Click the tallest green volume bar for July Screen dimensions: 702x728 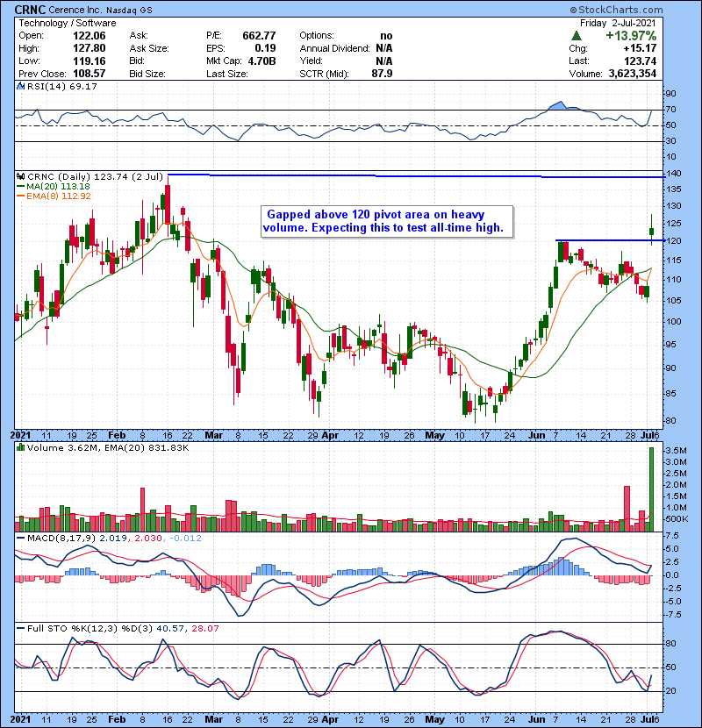click(x=651, y=489)
